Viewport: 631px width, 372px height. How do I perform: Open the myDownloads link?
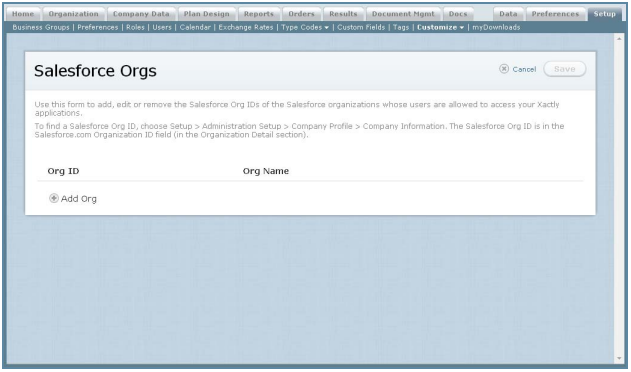click(x=496, y=27)
